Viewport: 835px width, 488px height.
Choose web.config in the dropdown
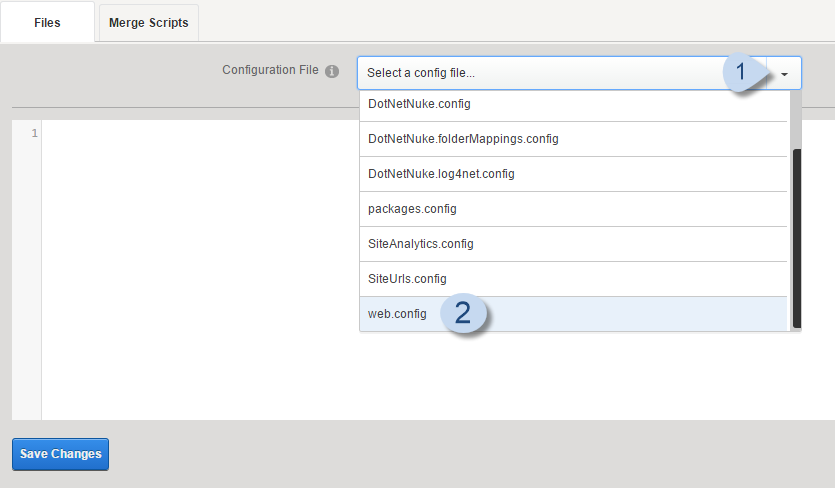pos(573,314)
